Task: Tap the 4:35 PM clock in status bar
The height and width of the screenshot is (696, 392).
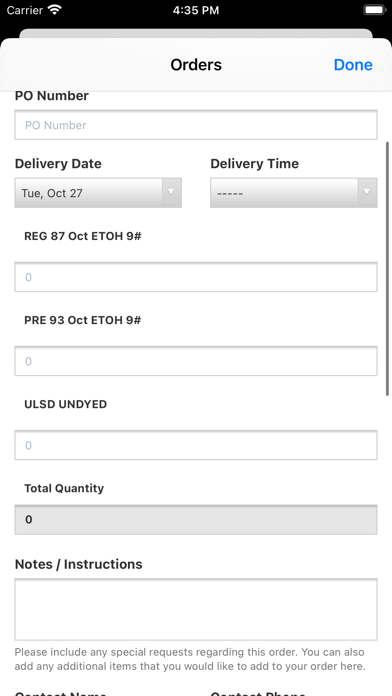Action: pyautogui.click(x=196, y=10)
